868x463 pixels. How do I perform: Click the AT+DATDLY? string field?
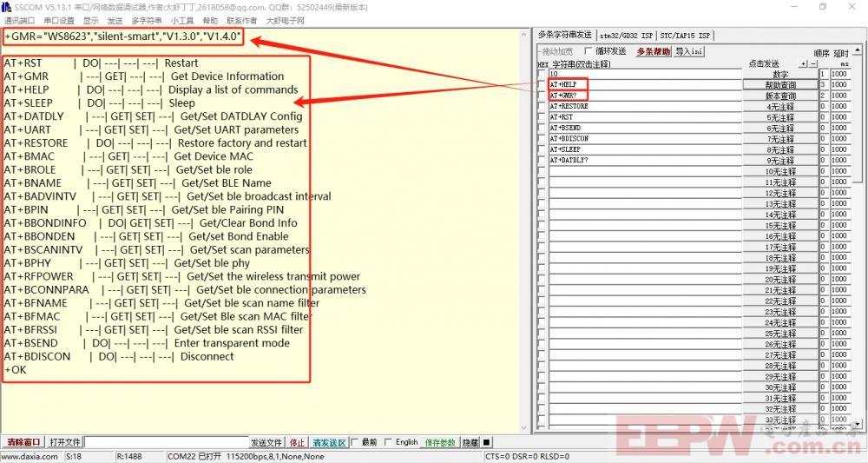point(645,160)
